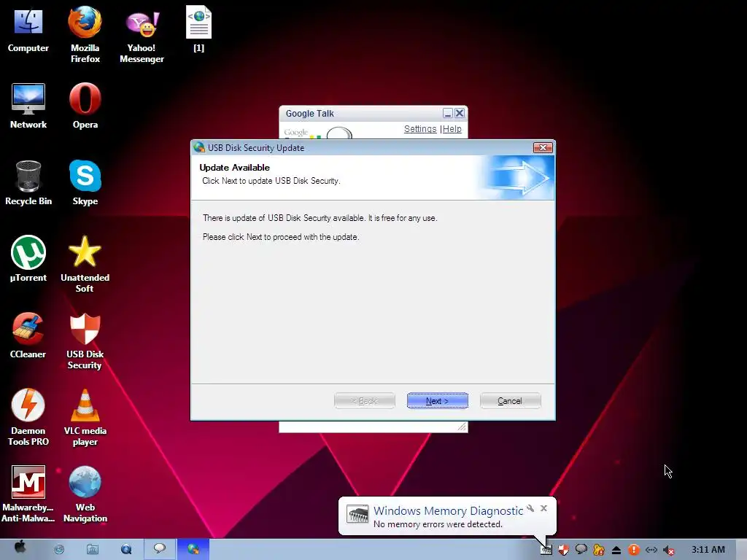
Task: Click the "Update Available" heading text
Action: pos(234,168)
